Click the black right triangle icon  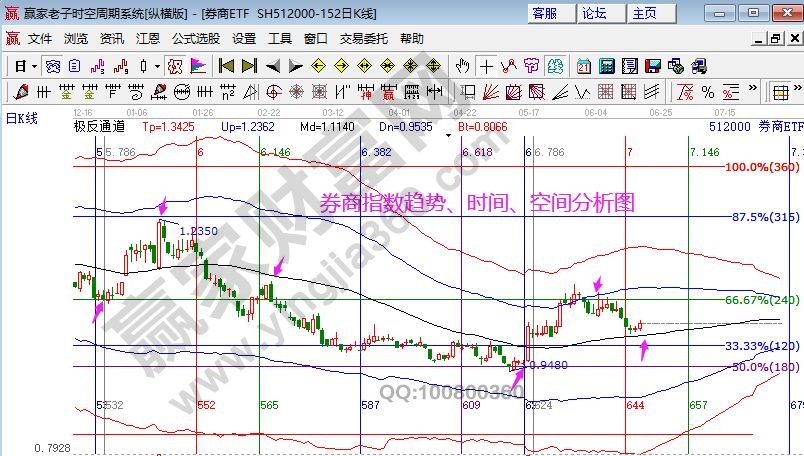tap(295, 66)
